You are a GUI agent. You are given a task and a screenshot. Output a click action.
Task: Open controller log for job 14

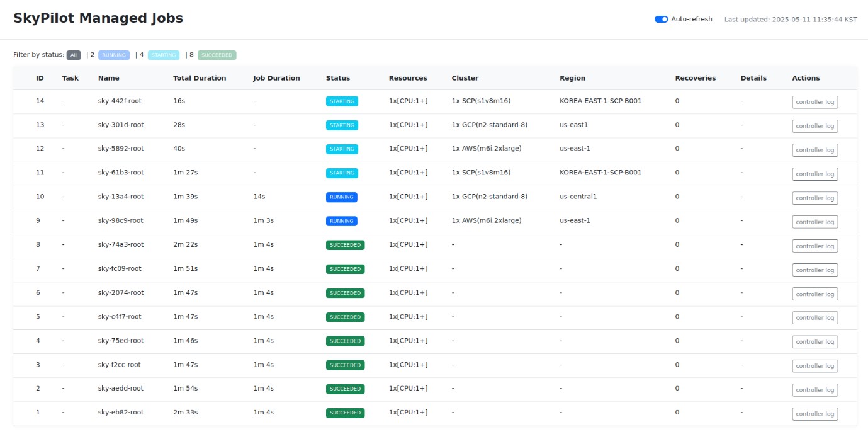814,102
